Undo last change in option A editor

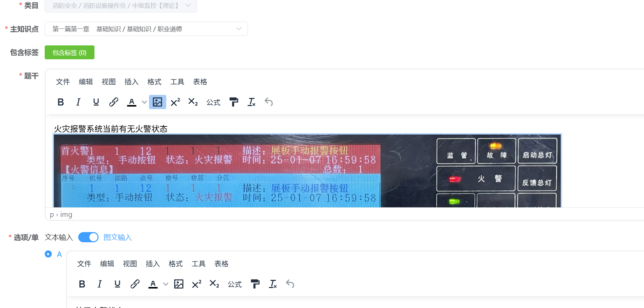click(x=290, y=284)
